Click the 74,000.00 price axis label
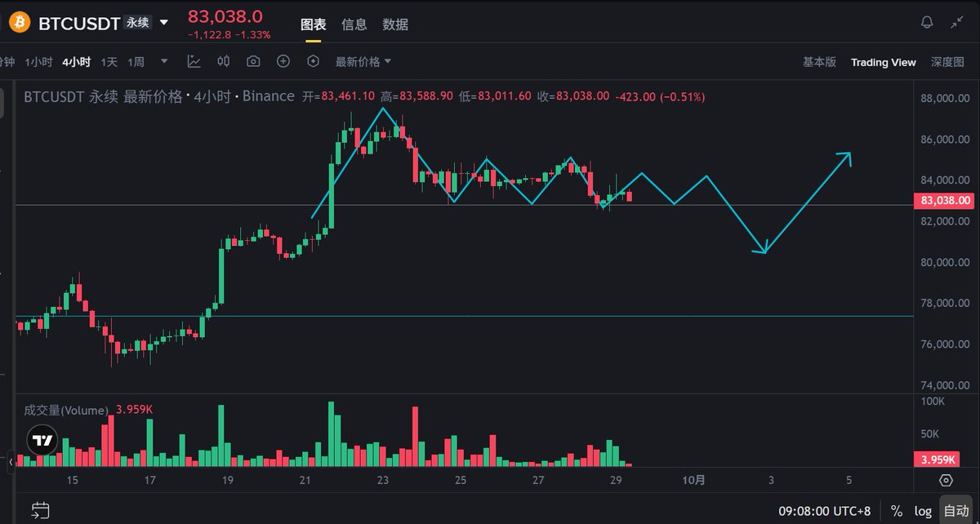980x524 pixels. (x=945, y=385)
